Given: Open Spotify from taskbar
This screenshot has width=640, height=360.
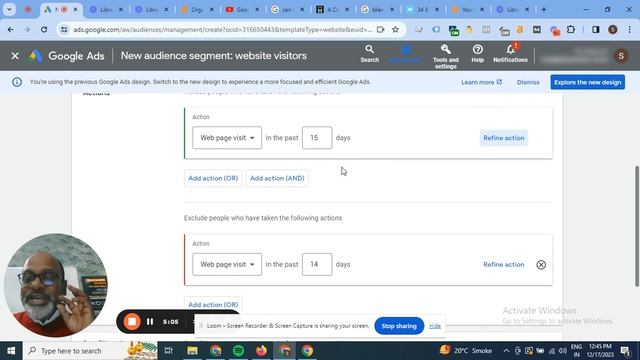Looking at the screenshot, I should [x=238, y=351].
